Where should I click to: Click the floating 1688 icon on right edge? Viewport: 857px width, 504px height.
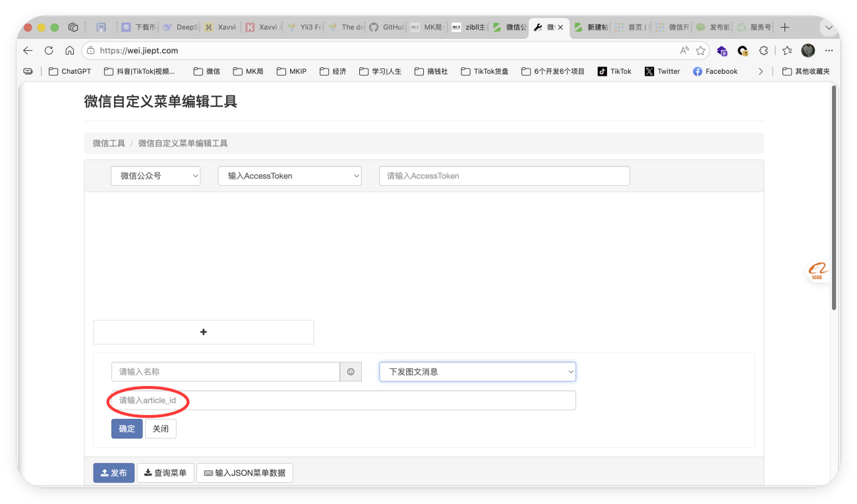point(817,271)
